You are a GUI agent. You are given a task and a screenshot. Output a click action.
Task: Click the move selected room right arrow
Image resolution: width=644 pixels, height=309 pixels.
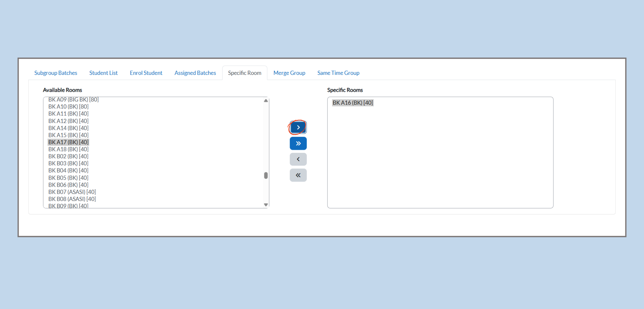click(x=298, y=127)
